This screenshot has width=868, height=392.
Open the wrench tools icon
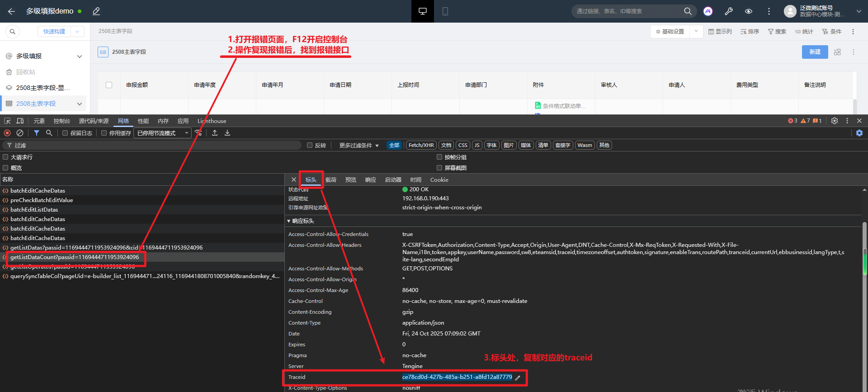(728, 11)
